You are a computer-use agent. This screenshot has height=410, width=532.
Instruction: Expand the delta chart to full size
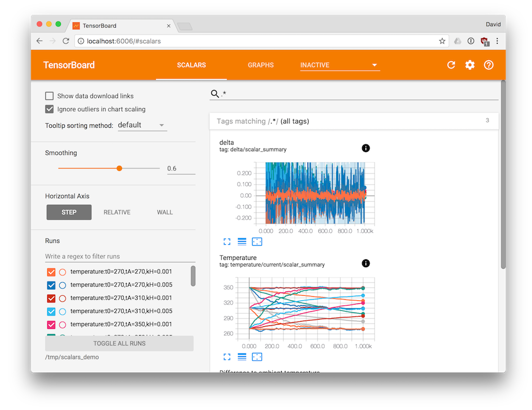[227, 241]
